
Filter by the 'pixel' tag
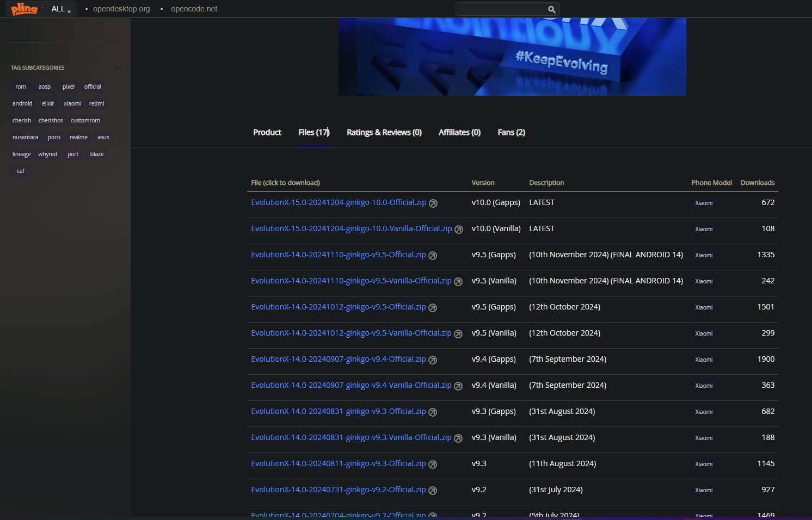69,87
